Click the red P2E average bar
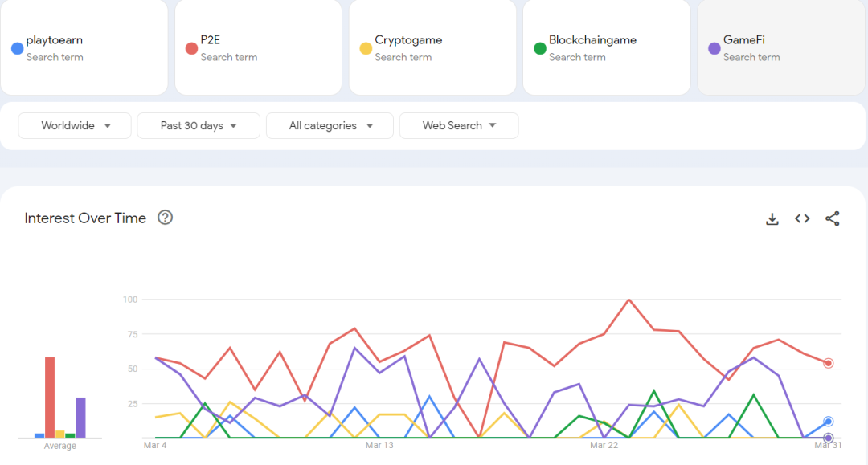The width and height of the screenshot is (868, 465). pyautogui.click(x=50, y=398)
